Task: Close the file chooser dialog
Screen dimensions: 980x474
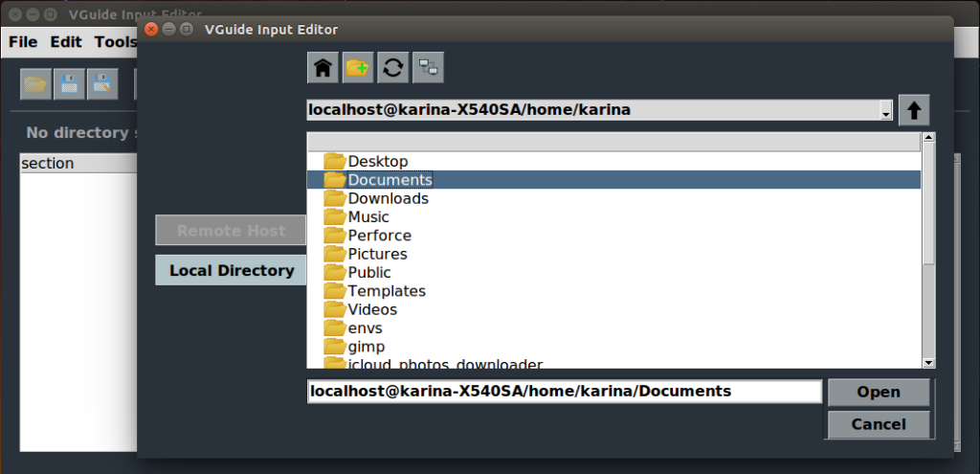Action: (150, 30)
